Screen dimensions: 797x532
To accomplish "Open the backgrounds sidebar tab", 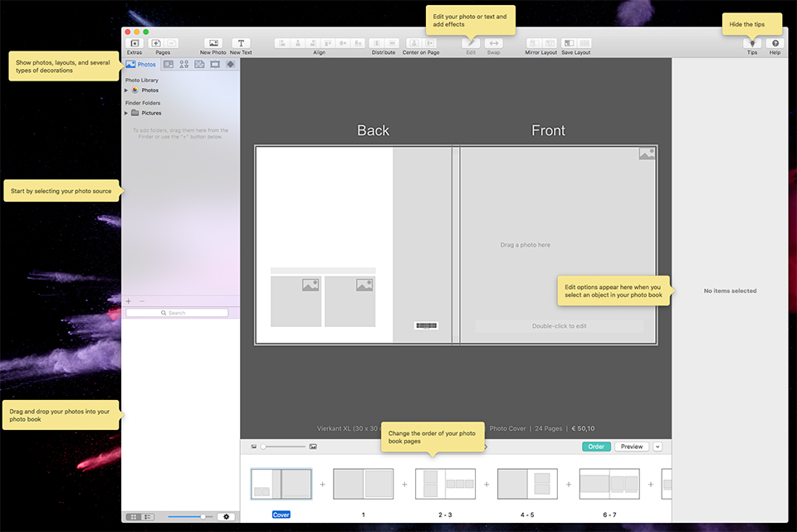I will (200, 65).
